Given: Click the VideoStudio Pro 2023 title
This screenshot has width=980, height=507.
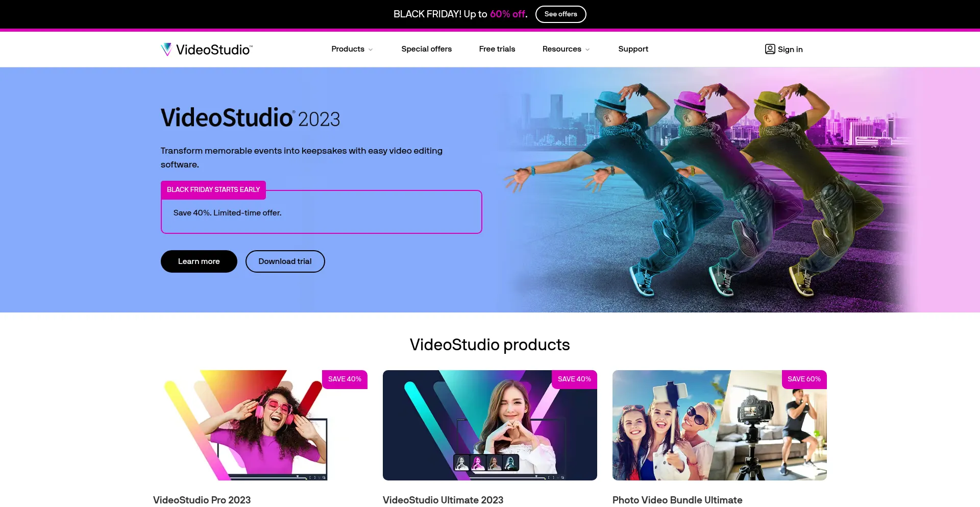Looking at the screenshot, I should 202,500.
